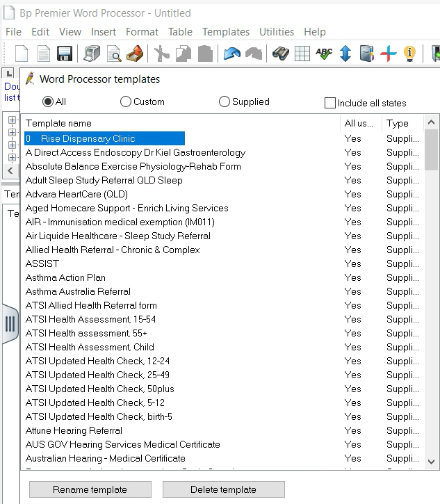Open the File menu
This screenshot has width=440, height=504.
[x=13, y=32]
